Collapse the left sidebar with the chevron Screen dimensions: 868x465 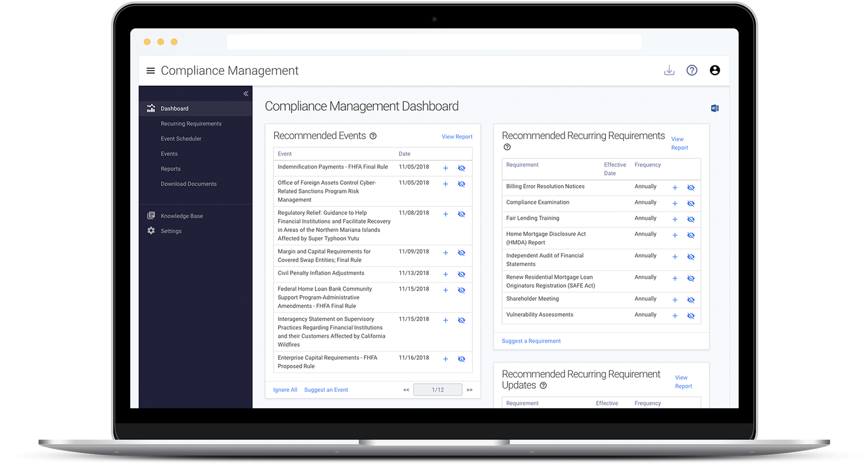[245, 93]
